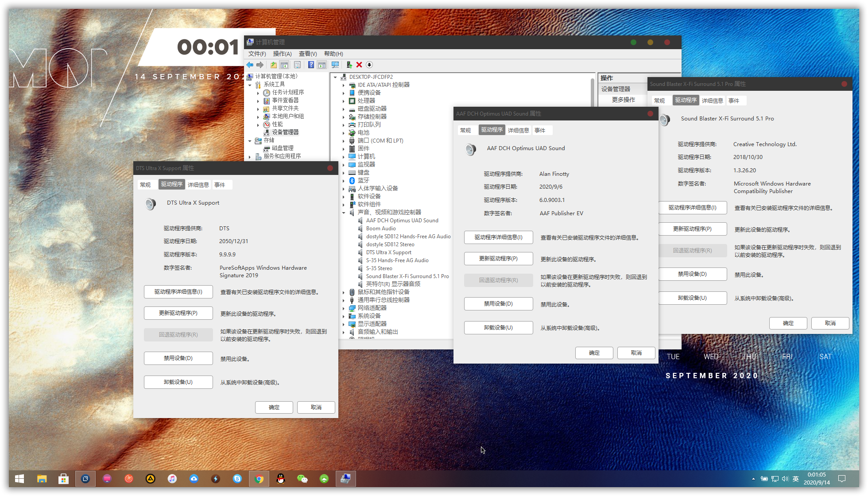Click 取消 in the Sound Blaster dialog

pos(830,323)
